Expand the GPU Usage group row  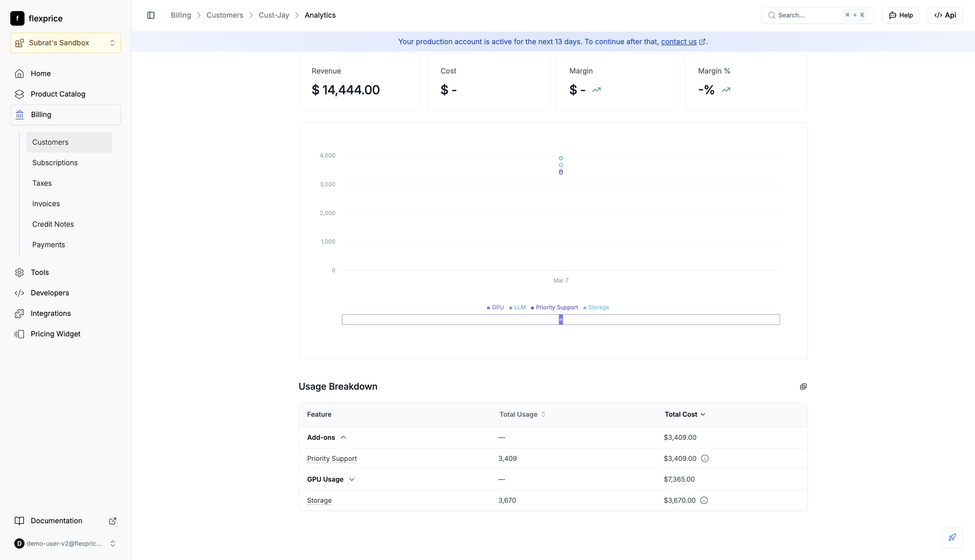pyautogui.click(x=352, y=479)
